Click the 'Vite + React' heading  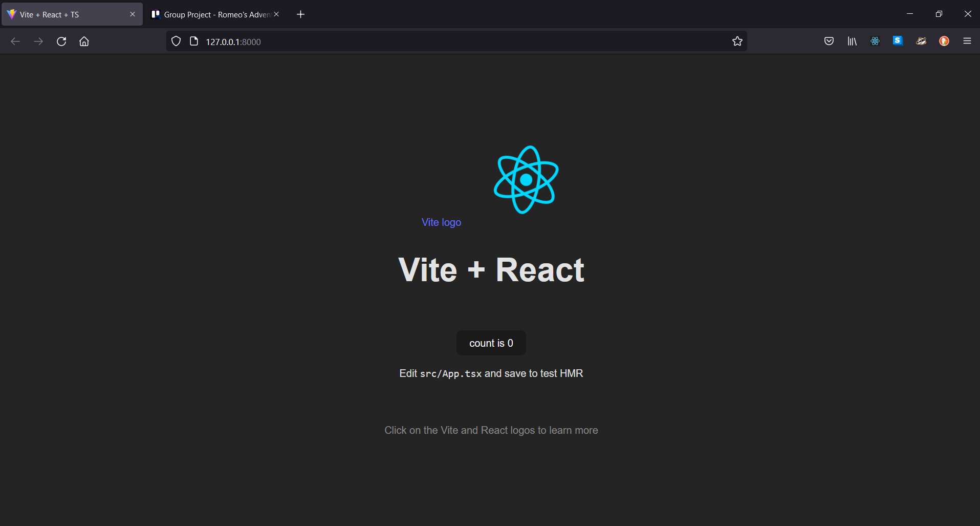tap(491, 270)
